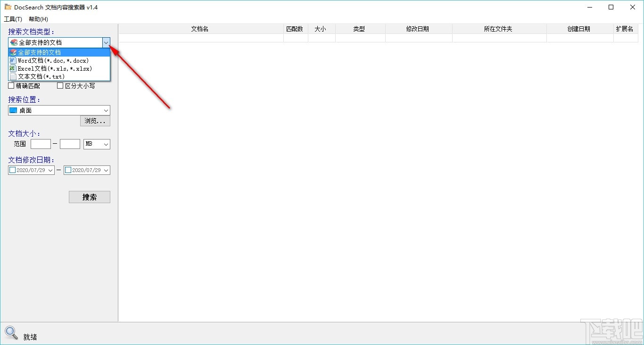This screenshot has width=644, height=345.
Task: Click the 浏览... browse button
Action: click(95, 121)
